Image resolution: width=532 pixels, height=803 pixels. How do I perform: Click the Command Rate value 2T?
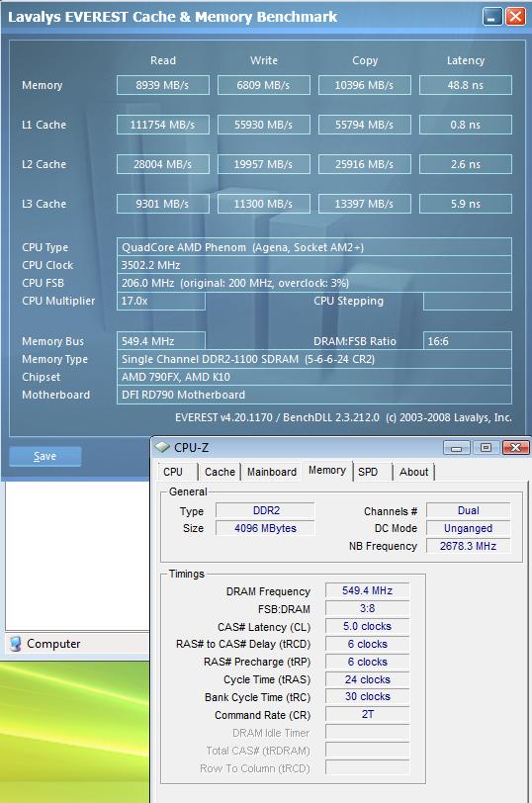[368, 714]
